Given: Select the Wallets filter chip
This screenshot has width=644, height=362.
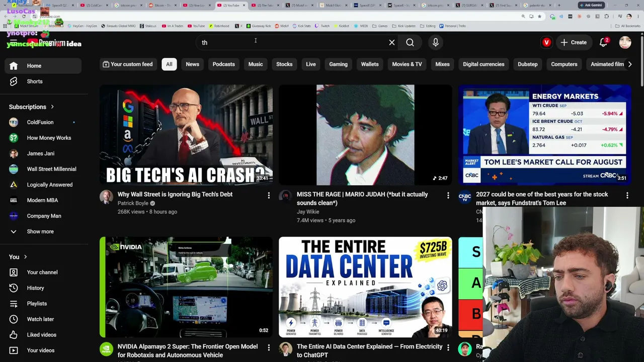Looking at the screenshot, I should (370, 64).
